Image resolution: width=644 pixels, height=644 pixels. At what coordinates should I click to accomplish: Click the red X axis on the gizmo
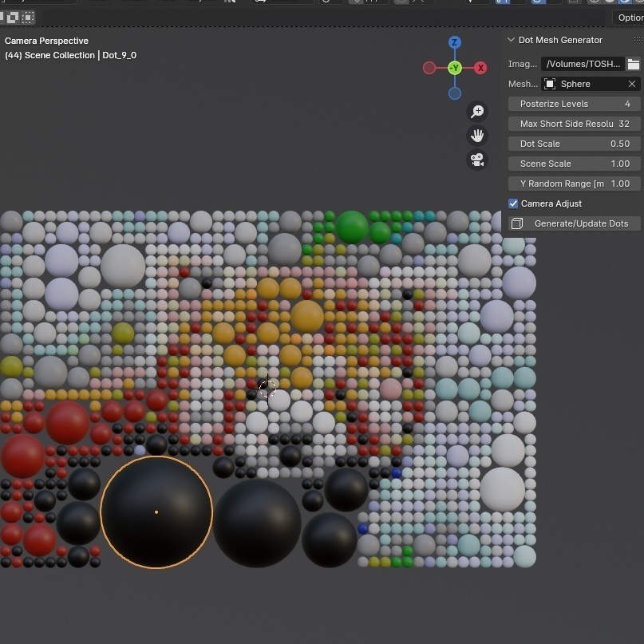point(480,68)
